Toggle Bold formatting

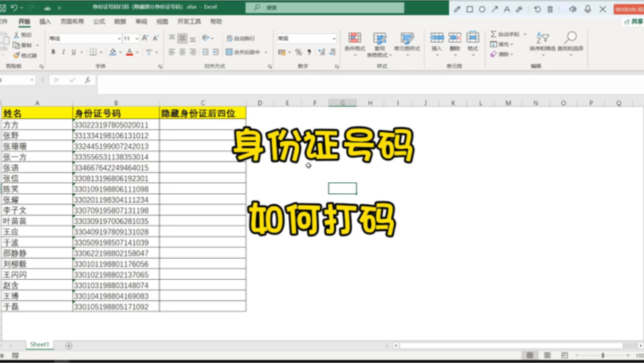coord(53,52)
